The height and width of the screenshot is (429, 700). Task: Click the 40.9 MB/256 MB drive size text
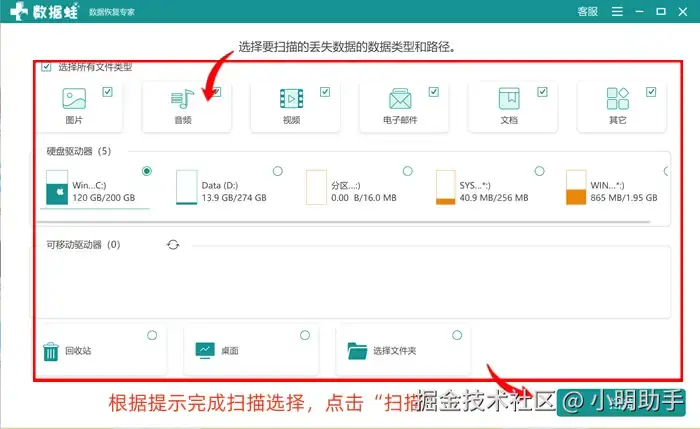tap(494, 198)
